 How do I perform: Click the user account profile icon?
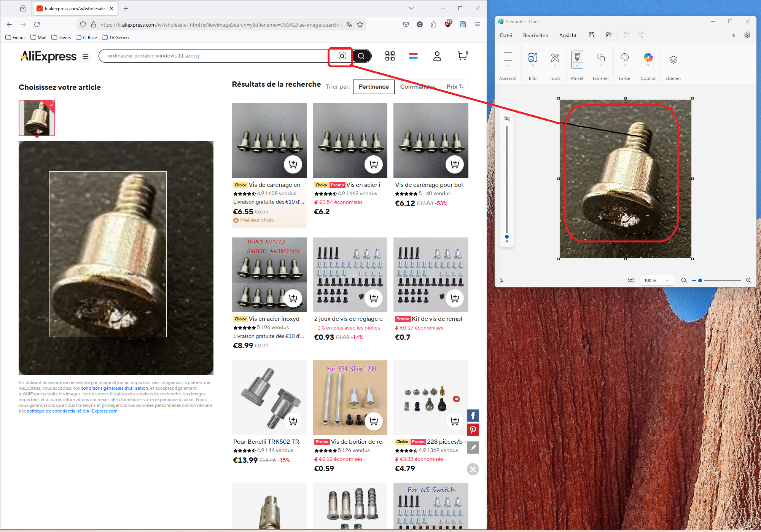pos(437,56)
